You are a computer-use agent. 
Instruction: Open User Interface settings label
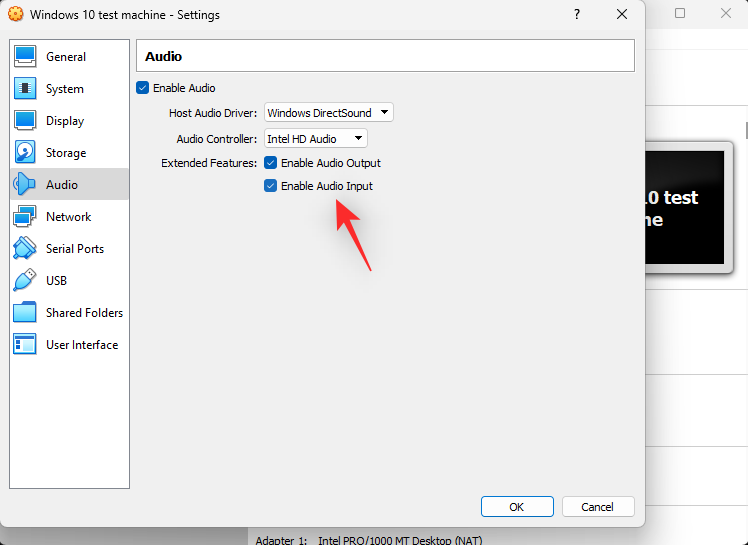tap(82, 345)
